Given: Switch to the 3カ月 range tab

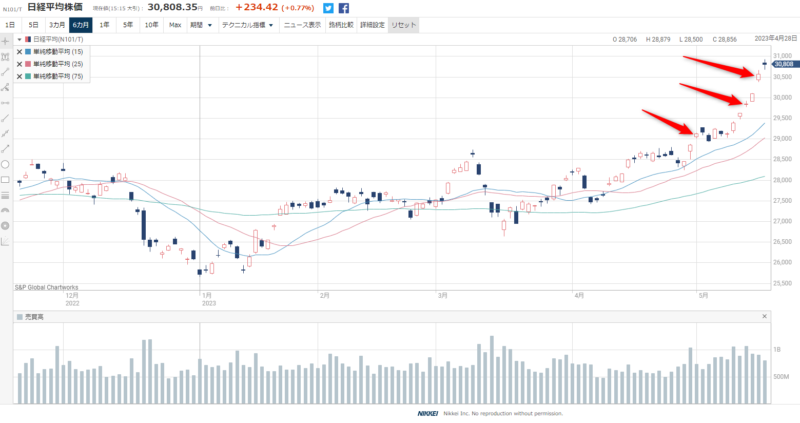Looking at the screenshot, I should click(57, 25).
